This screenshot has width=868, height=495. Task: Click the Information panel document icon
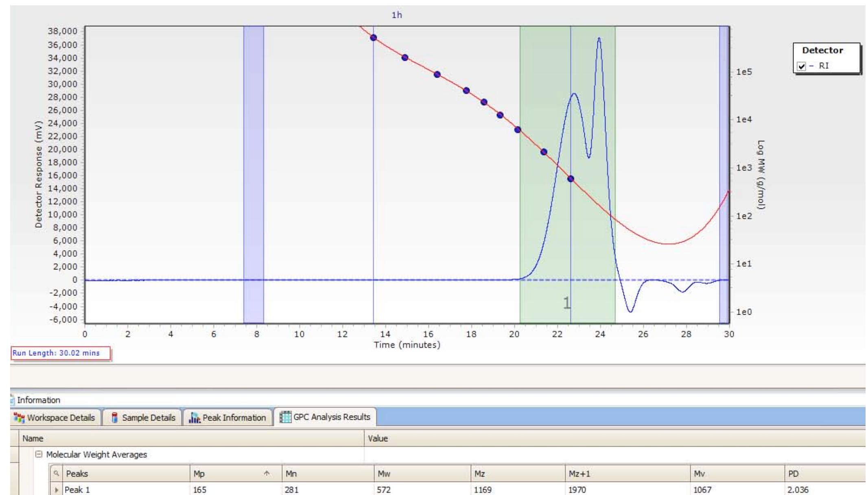pyautogui.click(x=12, y=400)
